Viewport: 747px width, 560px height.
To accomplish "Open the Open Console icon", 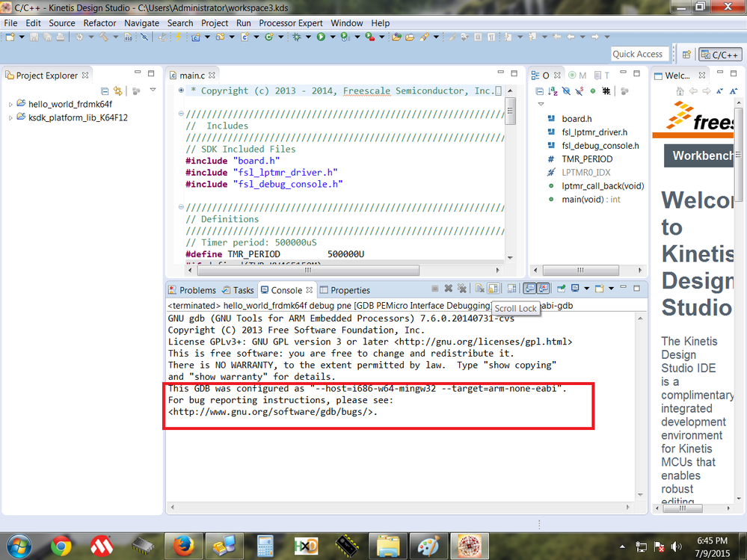I will [x=599, y=288].
